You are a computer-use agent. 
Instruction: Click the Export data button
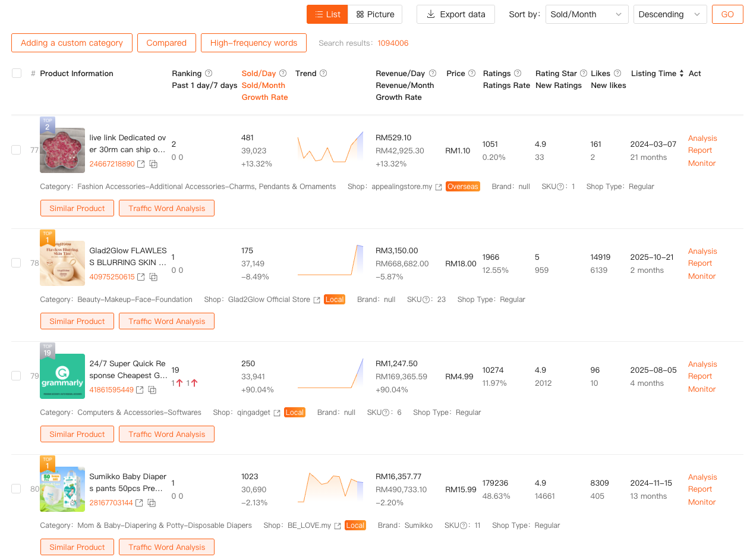[x=456, y=14]
